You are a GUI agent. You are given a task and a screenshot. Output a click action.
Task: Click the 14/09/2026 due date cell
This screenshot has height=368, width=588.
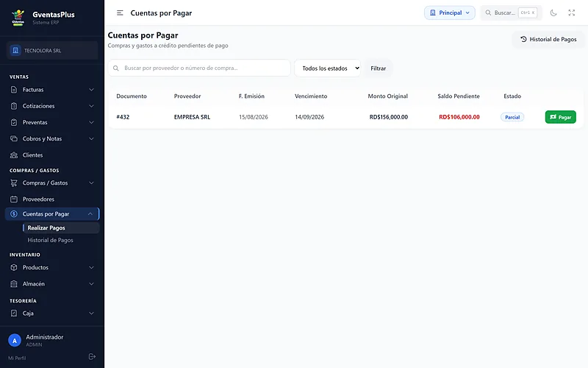(309, 117)
